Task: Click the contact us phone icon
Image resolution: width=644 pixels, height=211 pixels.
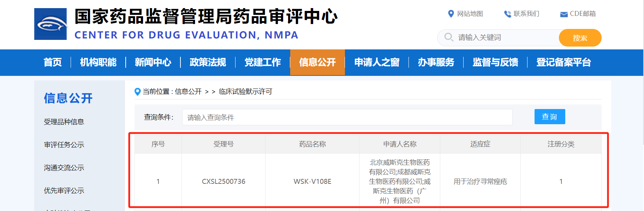Action: click(x=507, y=14)
